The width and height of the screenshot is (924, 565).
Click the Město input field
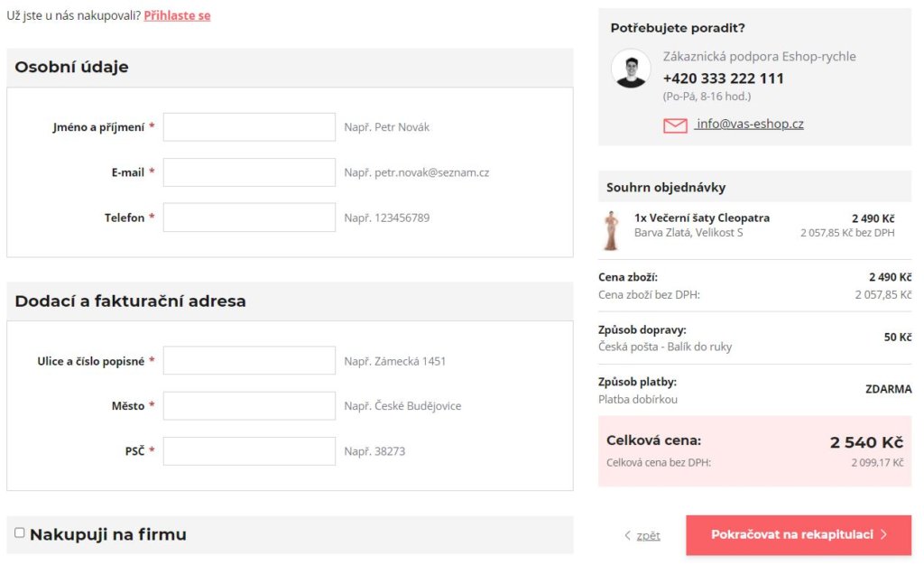[x=249, y=406]
